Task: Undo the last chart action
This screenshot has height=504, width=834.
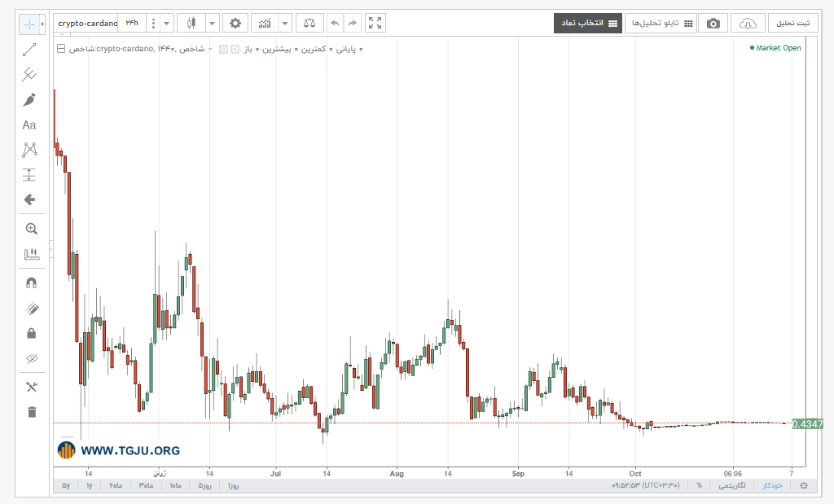Action: tap(335, 24)
